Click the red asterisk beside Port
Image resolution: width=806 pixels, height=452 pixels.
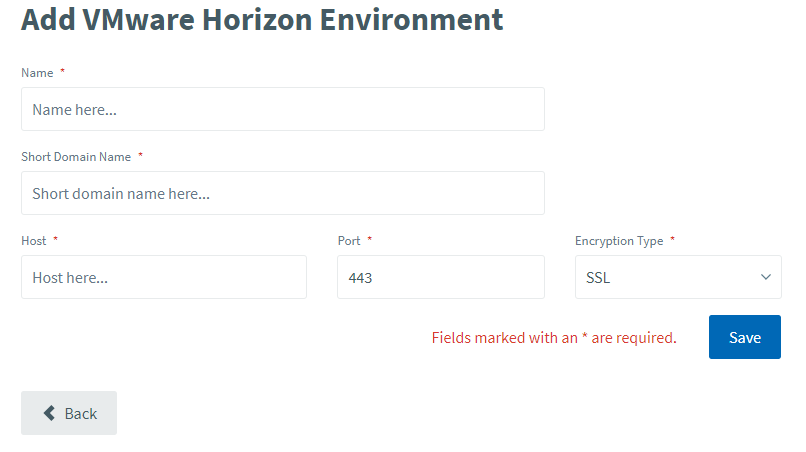370,239
